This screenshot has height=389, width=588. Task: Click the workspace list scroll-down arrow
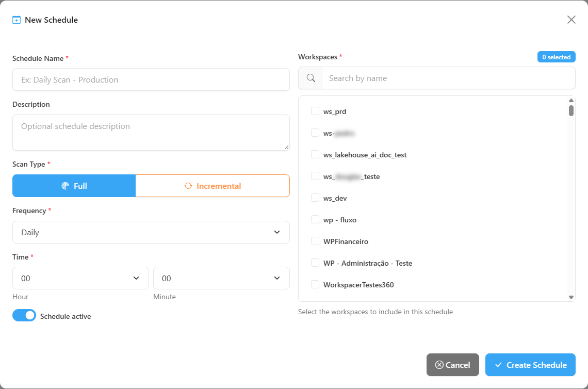pyautogui.click(x=571, y=297)
